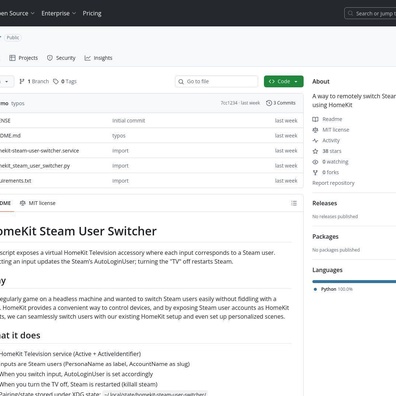This screenshot has height=396, width=396.
Task: View the 0 forks list
Action: pyautogui.click(x=330, y=172)
